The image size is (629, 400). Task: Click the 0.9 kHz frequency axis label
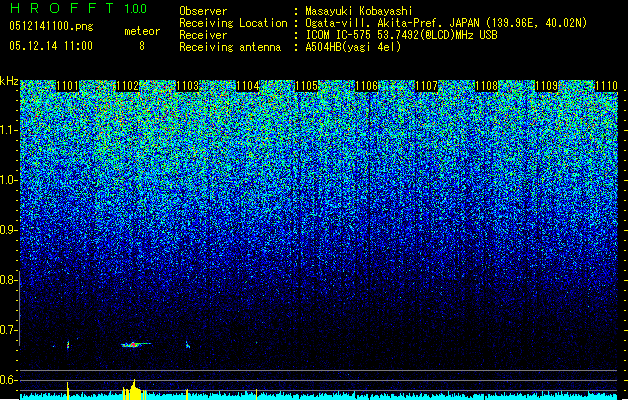coord(8,230)
